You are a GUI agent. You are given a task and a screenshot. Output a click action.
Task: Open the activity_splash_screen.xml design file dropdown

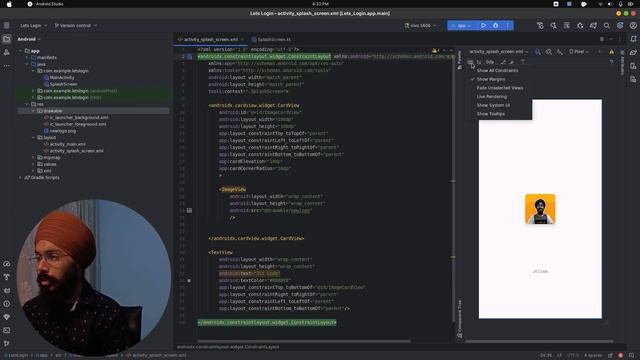pyautogui.click(x=498, y=52)
